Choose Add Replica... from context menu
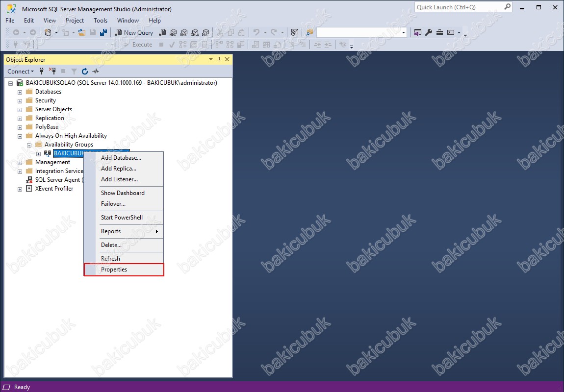Screen dimensions: 564x392 coord(124,169)
